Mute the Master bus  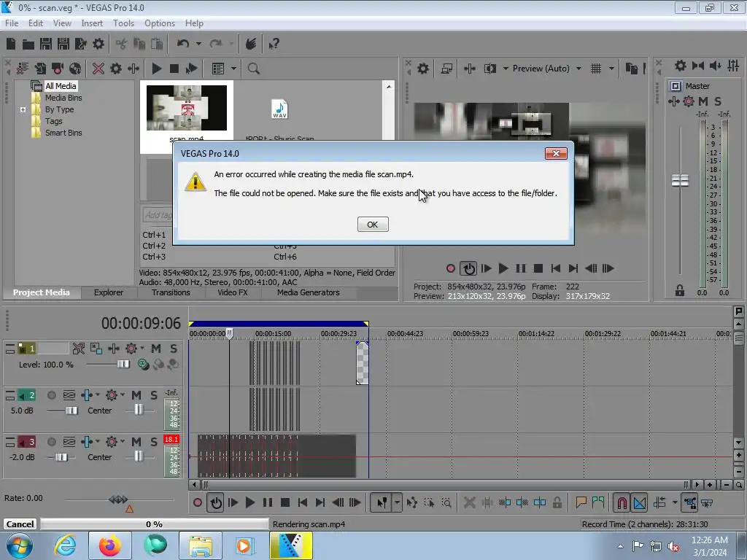coord(703,101)
